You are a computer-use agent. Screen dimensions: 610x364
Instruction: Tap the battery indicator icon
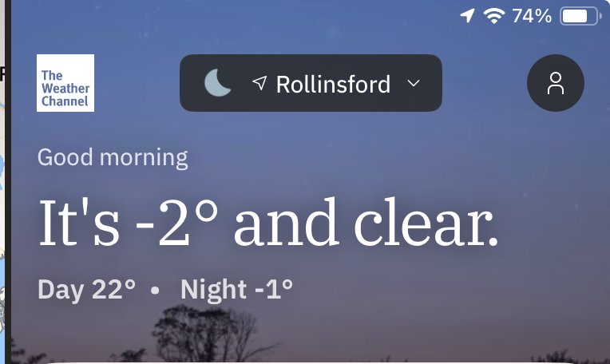pyautogui.click(x=580, y=16)
